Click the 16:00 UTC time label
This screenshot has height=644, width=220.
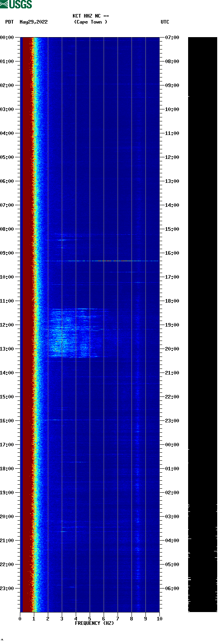pos(172,253)
